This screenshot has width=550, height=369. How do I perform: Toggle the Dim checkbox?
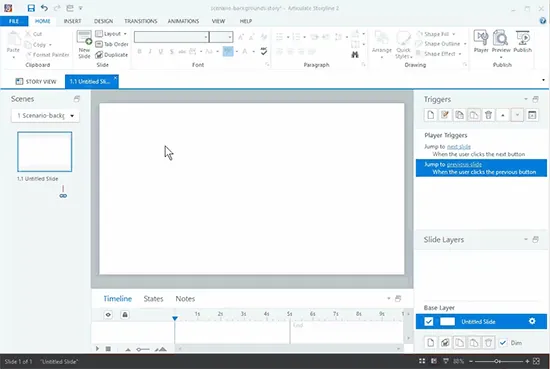click(x=503, y=343)
